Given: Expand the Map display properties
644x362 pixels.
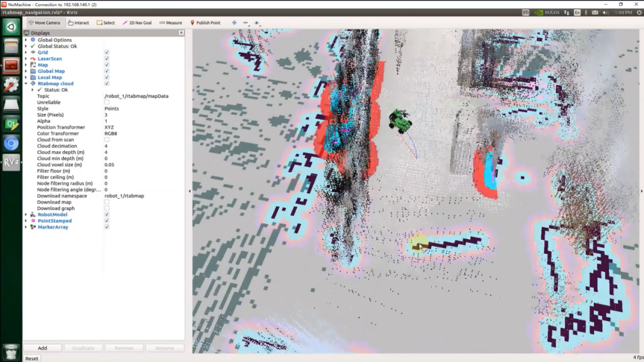Looking at the screenshot, I should coord(26,65).
